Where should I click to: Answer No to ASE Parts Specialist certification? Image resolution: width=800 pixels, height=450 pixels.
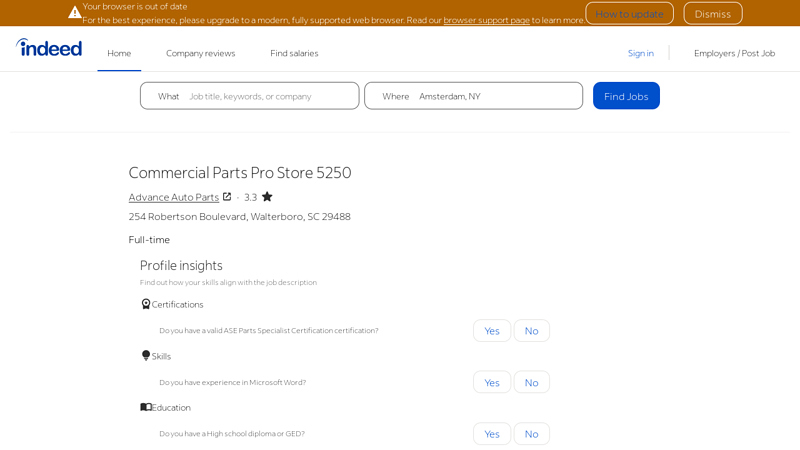(531, 331)
